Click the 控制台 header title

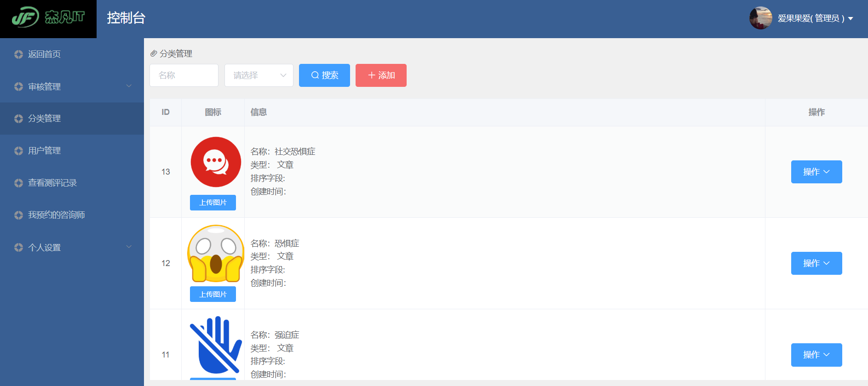coord(126,18)
